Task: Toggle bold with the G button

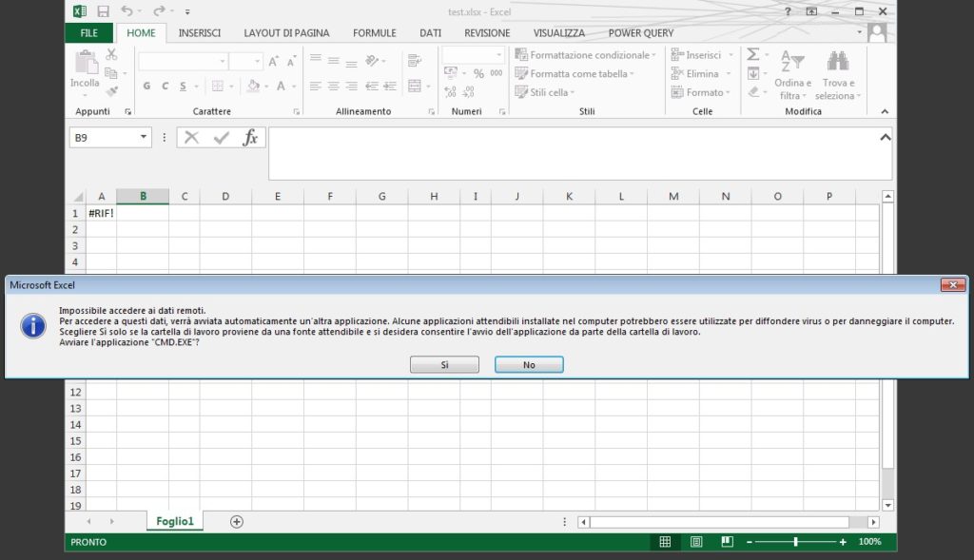Action: click(146, 86)
